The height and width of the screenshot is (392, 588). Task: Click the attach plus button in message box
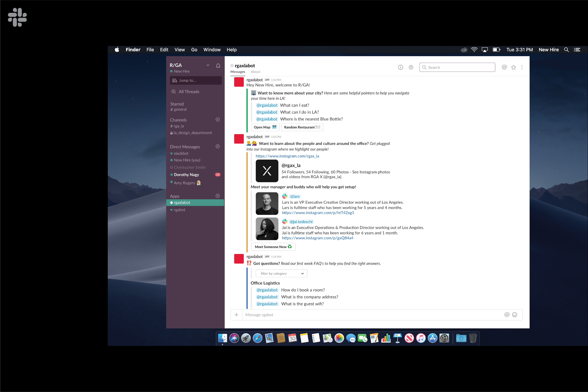236,315
